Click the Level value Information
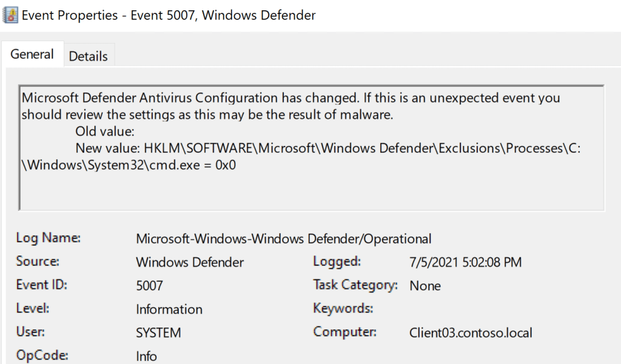 pos(169,309)
